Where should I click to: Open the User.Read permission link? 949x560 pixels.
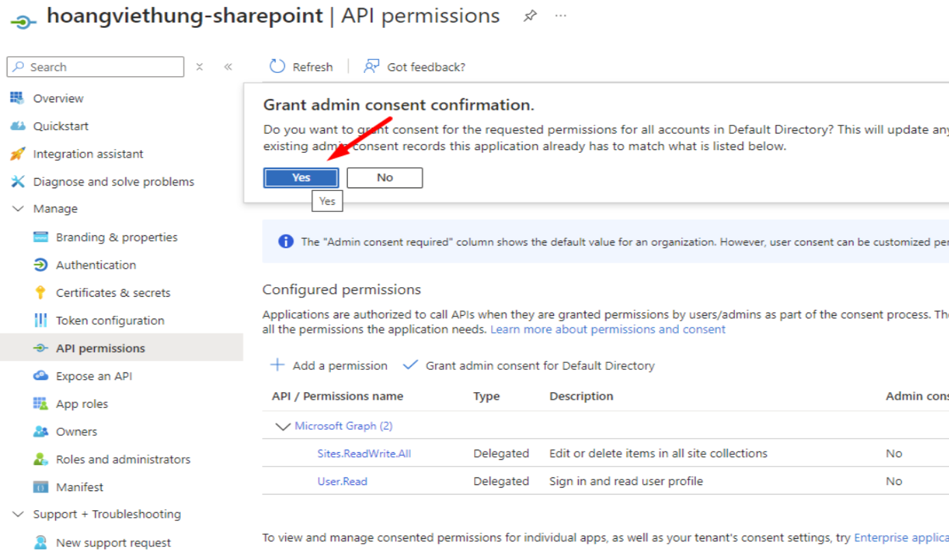[x=342, y=481]
